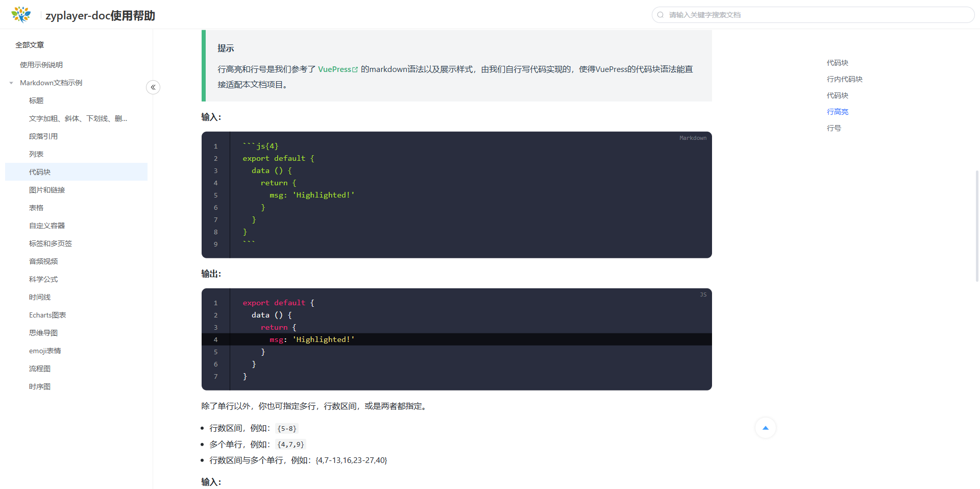Click the page vertical scrollbar
Image resolution: width=980 pixels, height=489 pixels.
[x=977, y=226]
